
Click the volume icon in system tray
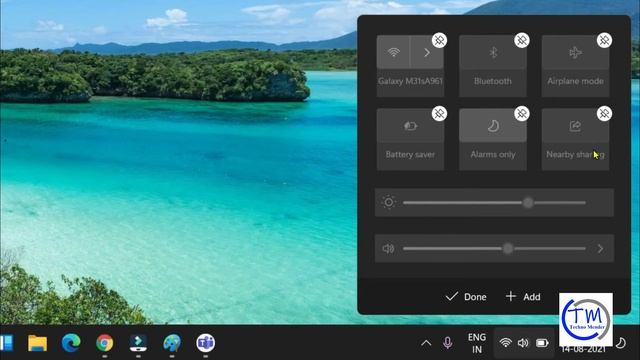click(x=523, y=343)
